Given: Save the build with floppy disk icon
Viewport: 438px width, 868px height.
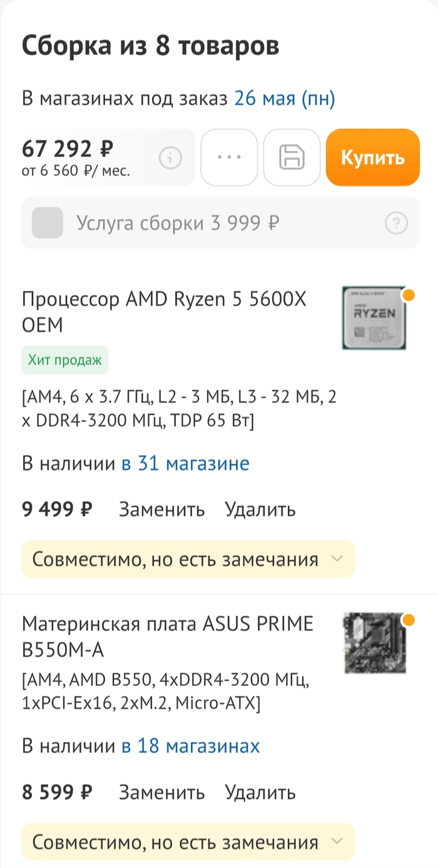Looking at the screenshot, I should [x=292, y=158].
